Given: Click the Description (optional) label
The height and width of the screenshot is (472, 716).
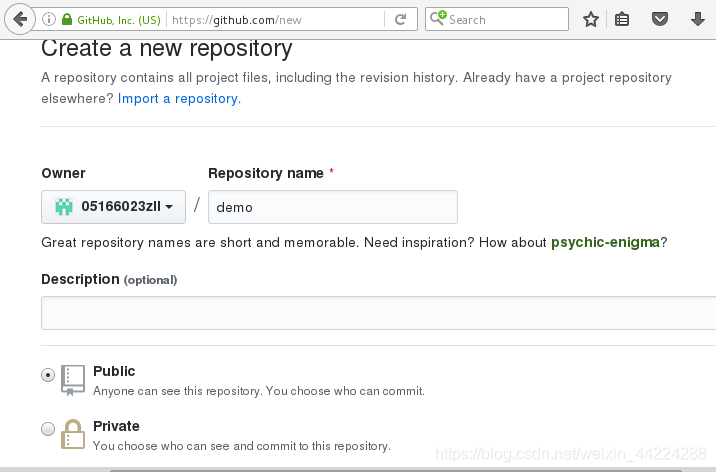Looking at the screenshot, I should click(x=109, y=279).
